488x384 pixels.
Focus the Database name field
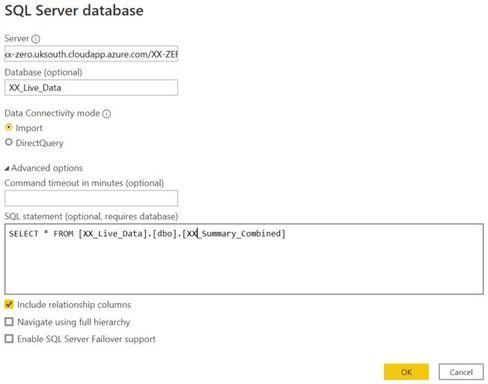pyautogui.click(x=91, y=88)
